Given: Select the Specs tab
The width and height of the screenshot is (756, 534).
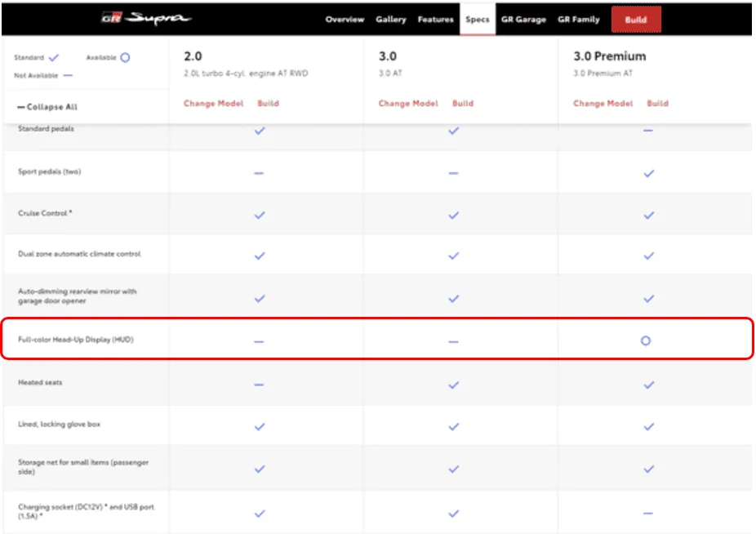Looking at the screenshot, I should pos(478,20).
